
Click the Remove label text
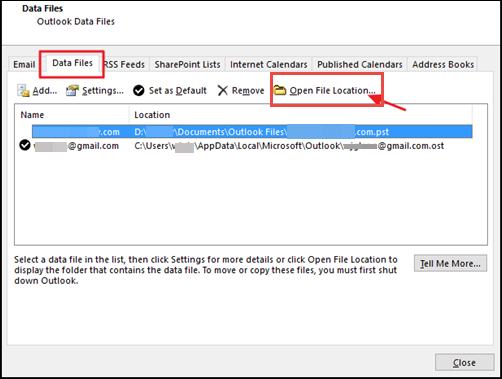[x=248, y=91]
